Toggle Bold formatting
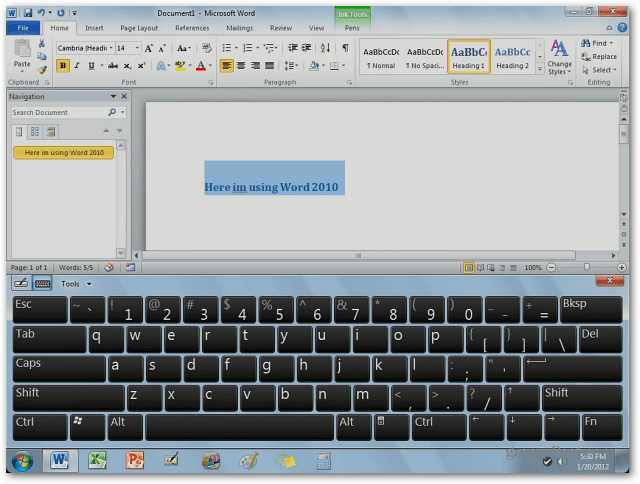Screen dimensions: 640x484 coord(63,66)
